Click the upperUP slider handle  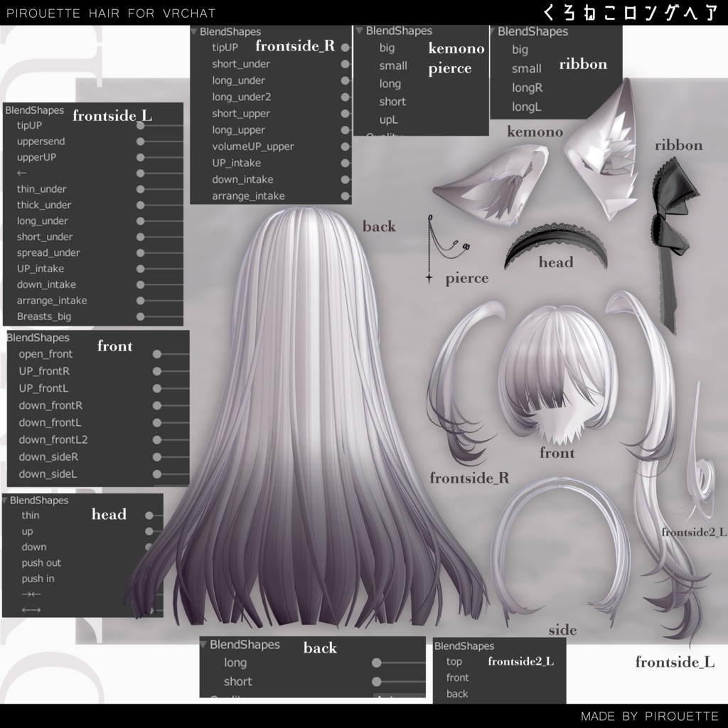(141, 157)
